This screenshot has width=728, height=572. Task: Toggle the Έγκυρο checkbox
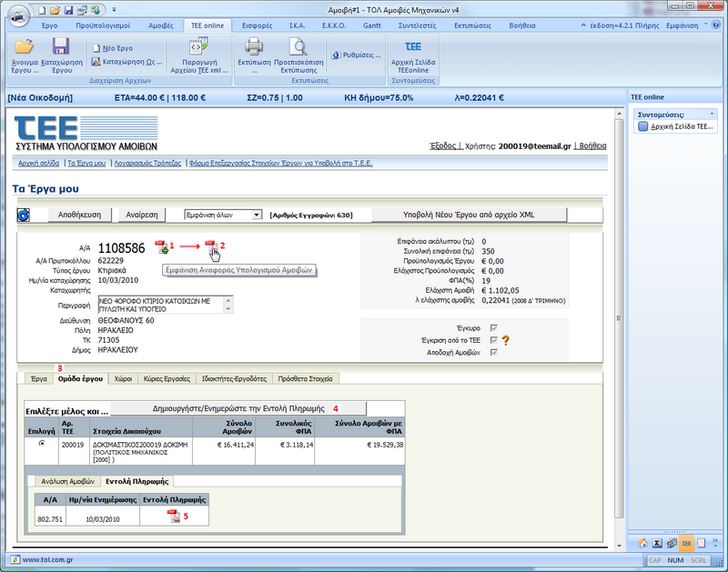[x=493, y=327]
